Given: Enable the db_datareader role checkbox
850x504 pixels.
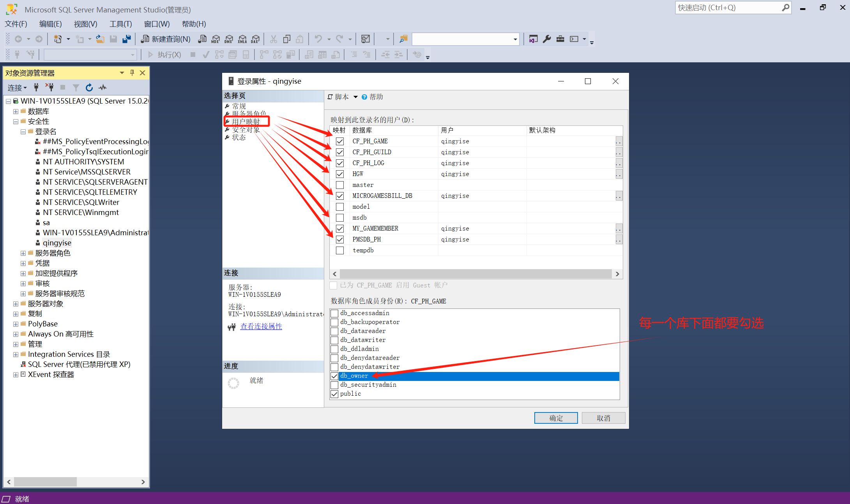Looking at the screenshot, I should [x=334, y=331].
